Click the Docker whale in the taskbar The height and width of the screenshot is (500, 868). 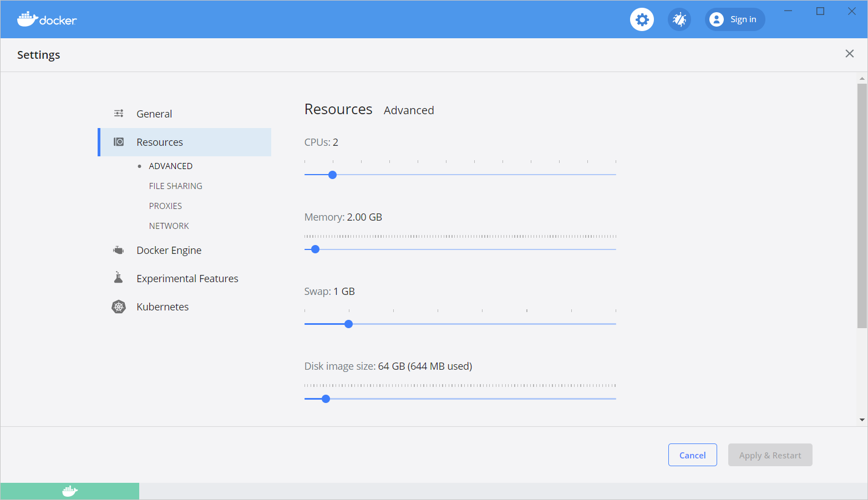[x=69, y=491]
